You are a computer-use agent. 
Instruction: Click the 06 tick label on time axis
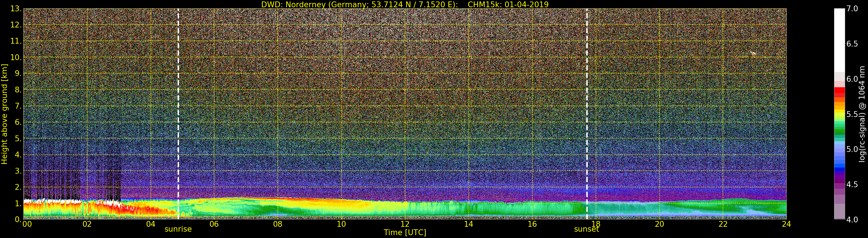(x=214, y=224)
